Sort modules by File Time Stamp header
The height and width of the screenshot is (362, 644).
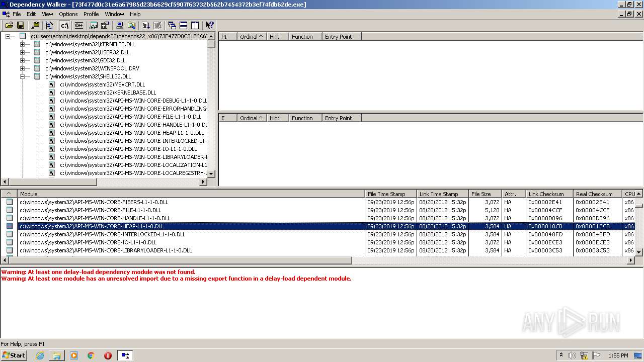point(391,194)
